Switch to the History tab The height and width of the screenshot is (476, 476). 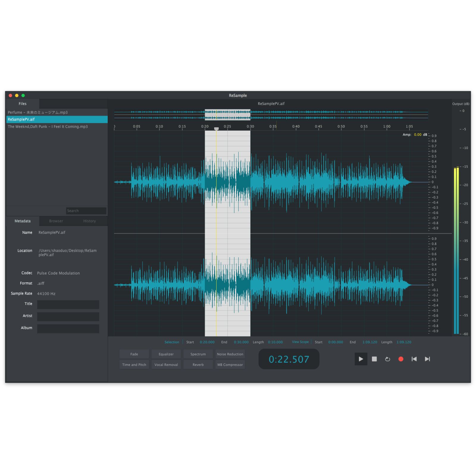click(x=90, y=221)
